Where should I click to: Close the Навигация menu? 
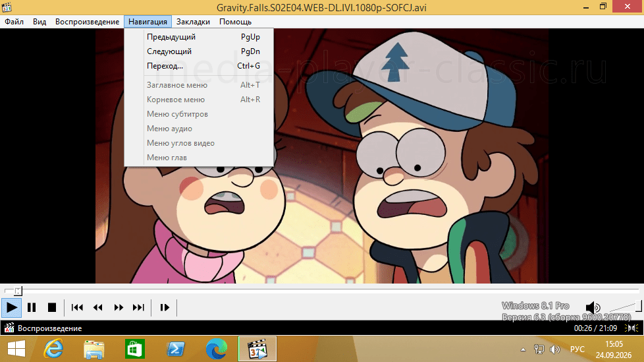(x=148, y=22)
